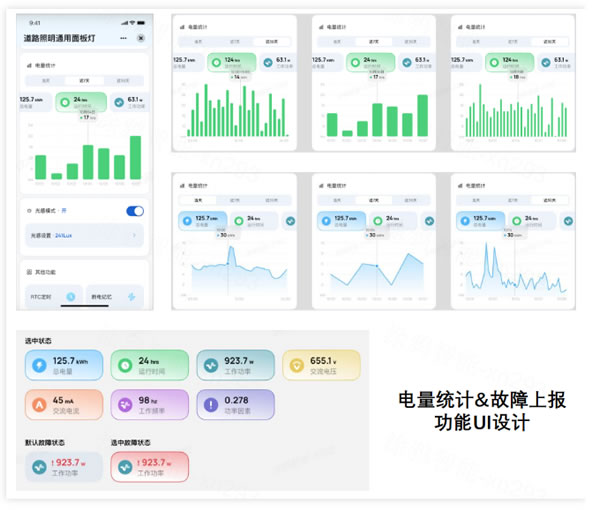Open the three-dot more menu in phone header
This screenshot has height=512, width=600.
[123, 38]
